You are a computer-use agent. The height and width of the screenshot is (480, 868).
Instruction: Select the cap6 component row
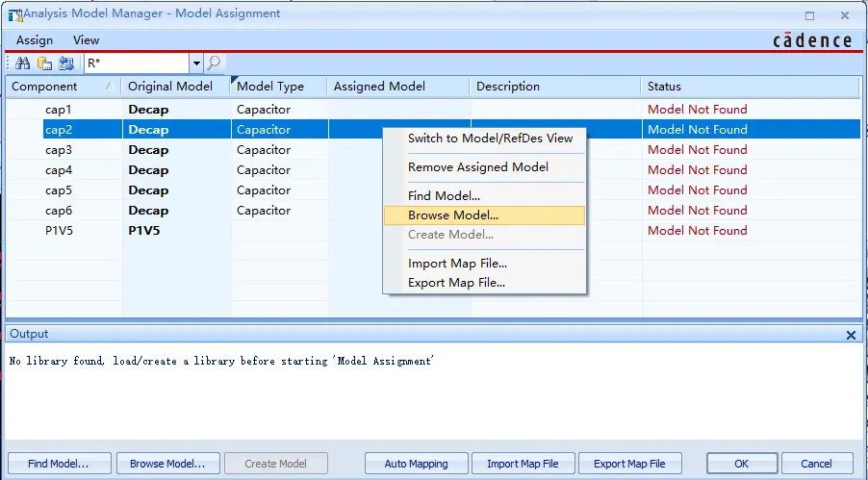[433, 211]
